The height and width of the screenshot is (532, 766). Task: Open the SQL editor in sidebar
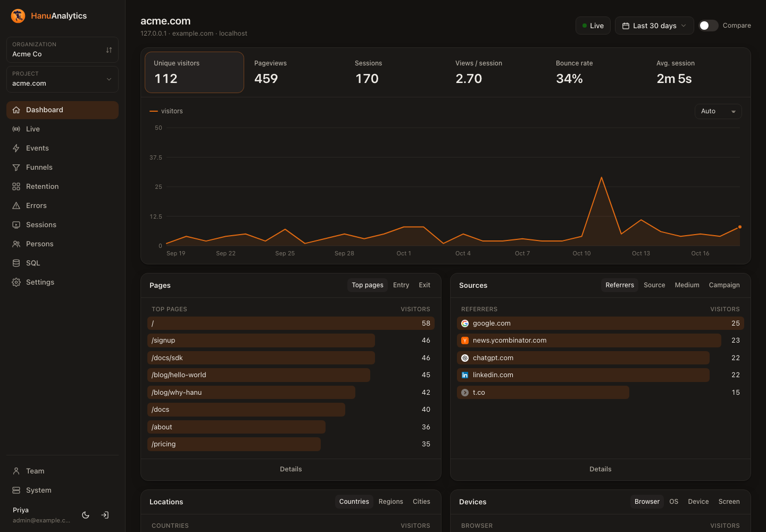pos(62,263)
